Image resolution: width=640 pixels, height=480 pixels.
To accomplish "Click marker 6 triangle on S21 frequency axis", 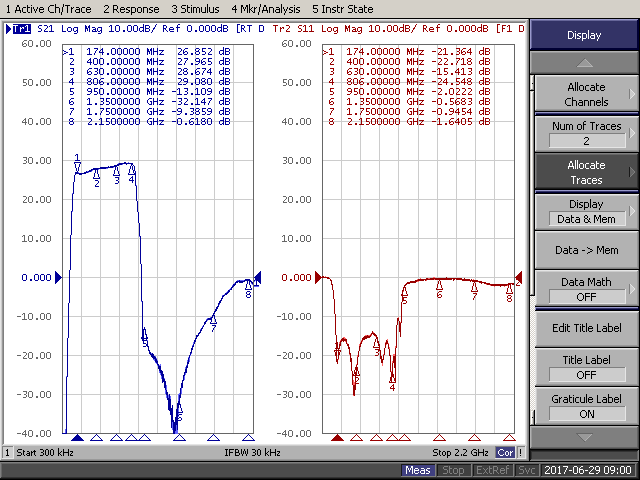I will 179,438.
